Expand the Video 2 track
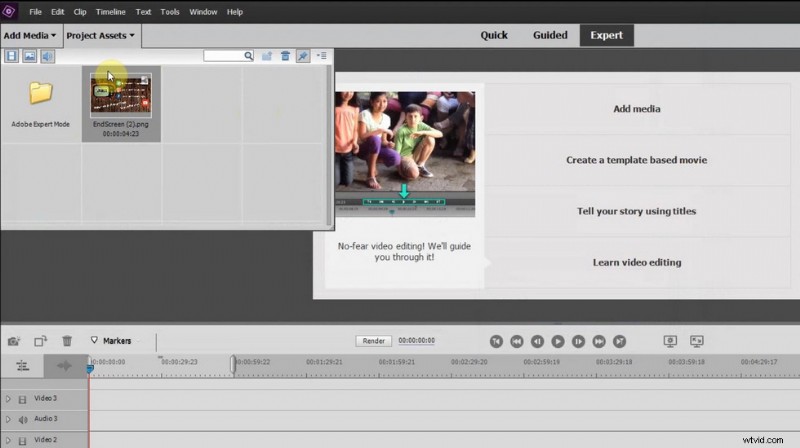The height and width of the screenshot is (448, 800). pyautogui.click(x=8, y=440)
